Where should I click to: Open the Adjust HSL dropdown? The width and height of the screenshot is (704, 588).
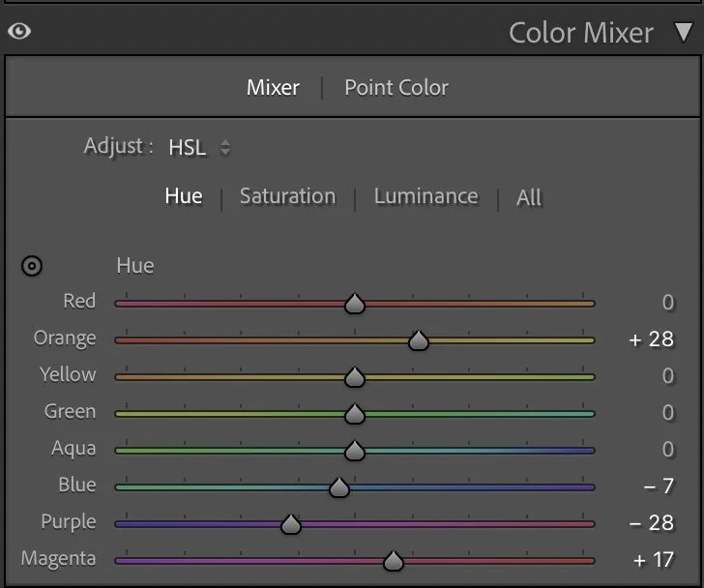200,147
